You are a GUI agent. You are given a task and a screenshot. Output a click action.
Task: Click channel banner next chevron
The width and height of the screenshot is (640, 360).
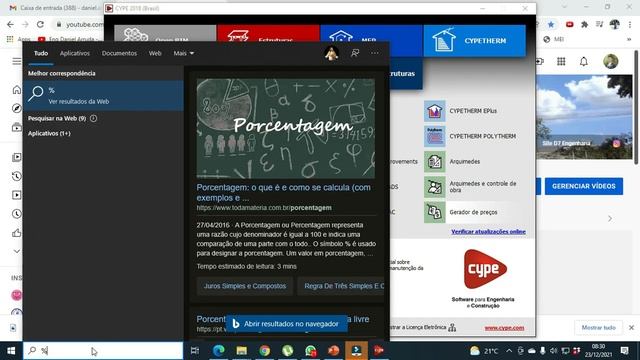click(610, 219)
